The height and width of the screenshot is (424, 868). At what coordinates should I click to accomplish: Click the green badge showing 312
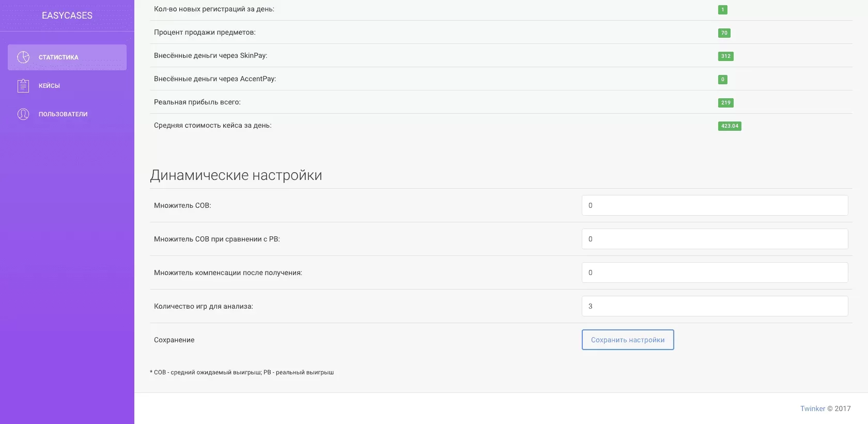tap(725, 56)
